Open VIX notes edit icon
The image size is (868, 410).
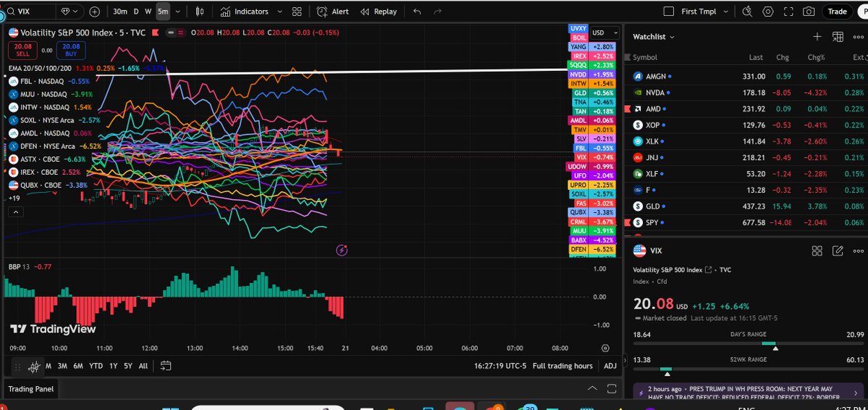[x=838, y=251]
